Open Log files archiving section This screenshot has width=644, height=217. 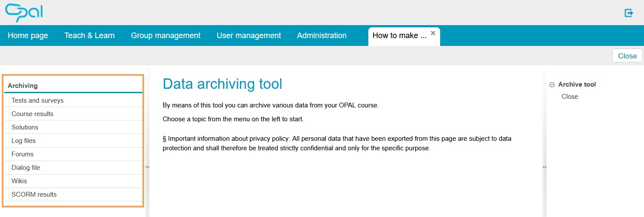(23, 141)
